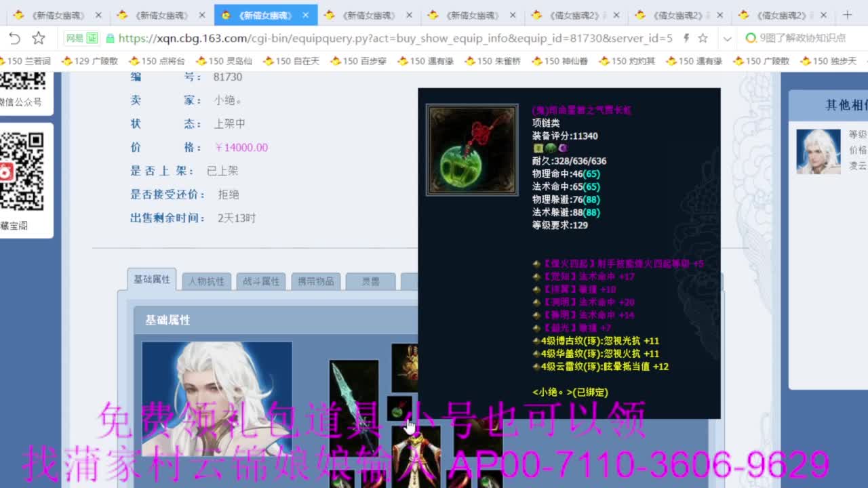This screenshot has width=868, height=488.
Task: Click the item number 81730
Action: click(x=228, y=77)
